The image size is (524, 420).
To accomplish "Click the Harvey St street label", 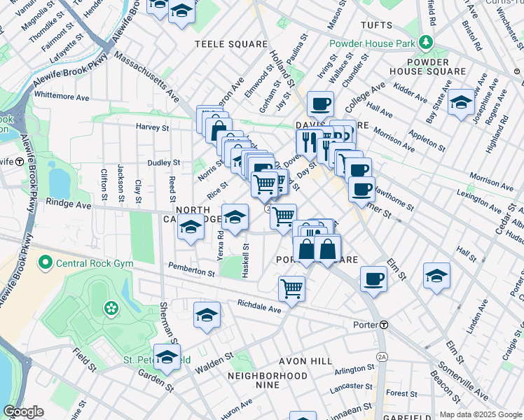I will pyautogui.click(x=153, y=127).
